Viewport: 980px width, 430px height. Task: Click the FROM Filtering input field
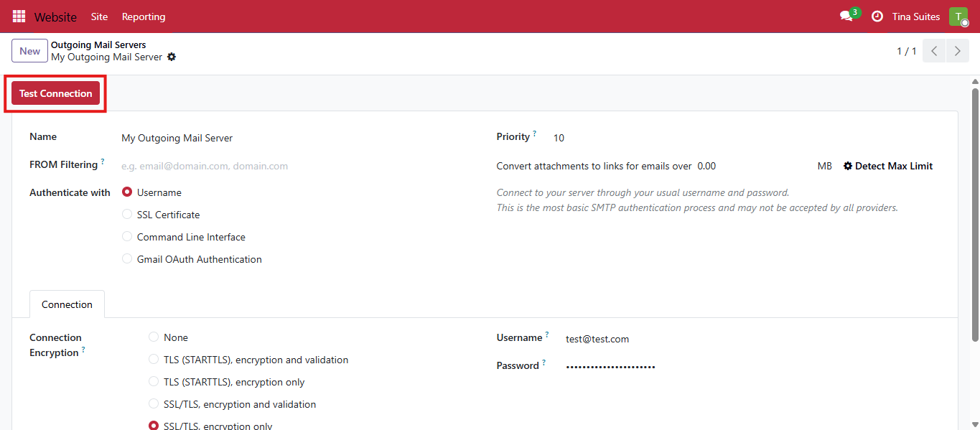[287, 166]
